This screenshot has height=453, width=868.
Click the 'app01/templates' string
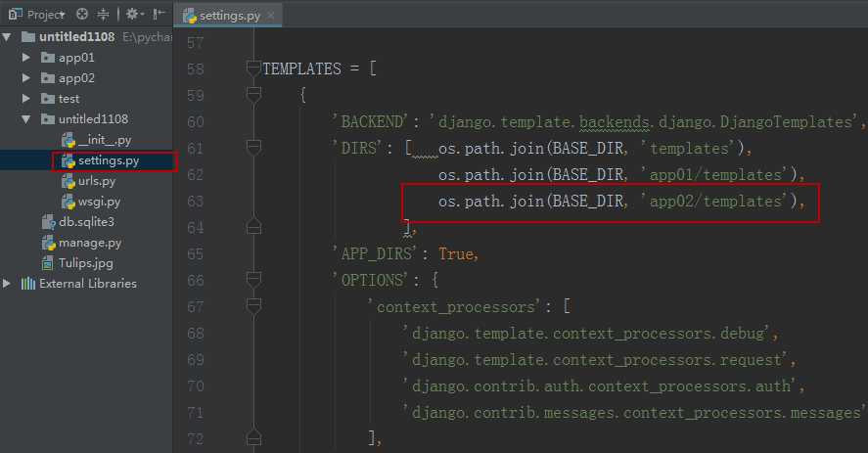coord(714,174)
